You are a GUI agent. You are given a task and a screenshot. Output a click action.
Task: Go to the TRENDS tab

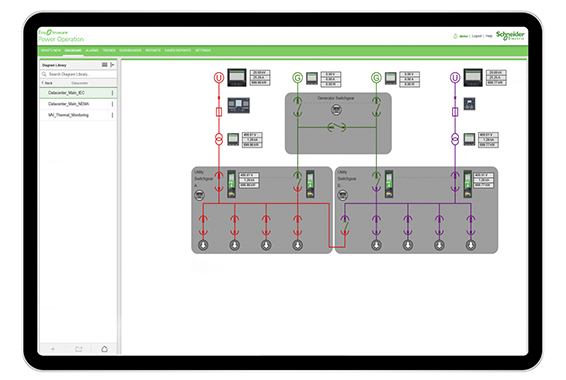[109, 50]
